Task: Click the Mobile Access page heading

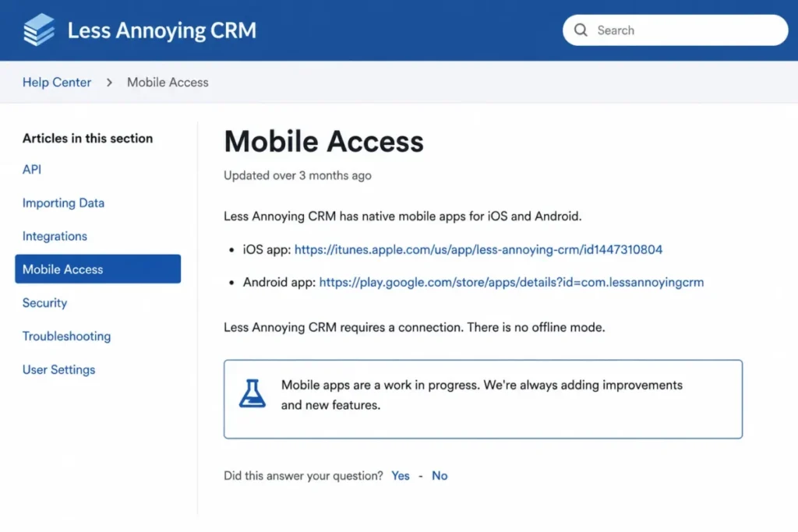Action: point(323,141)
